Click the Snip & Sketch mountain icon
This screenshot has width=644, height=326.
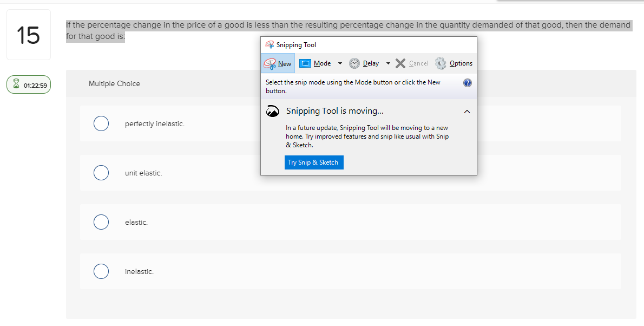[x=273, y=111]
